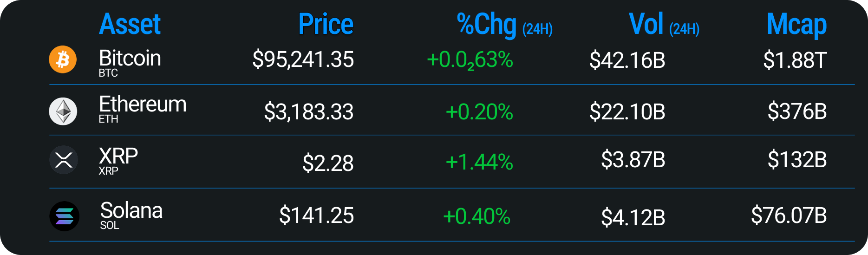Click Solana market cap $76.07B
Screen dimensions: 868x255
click(x=789, y=216)
